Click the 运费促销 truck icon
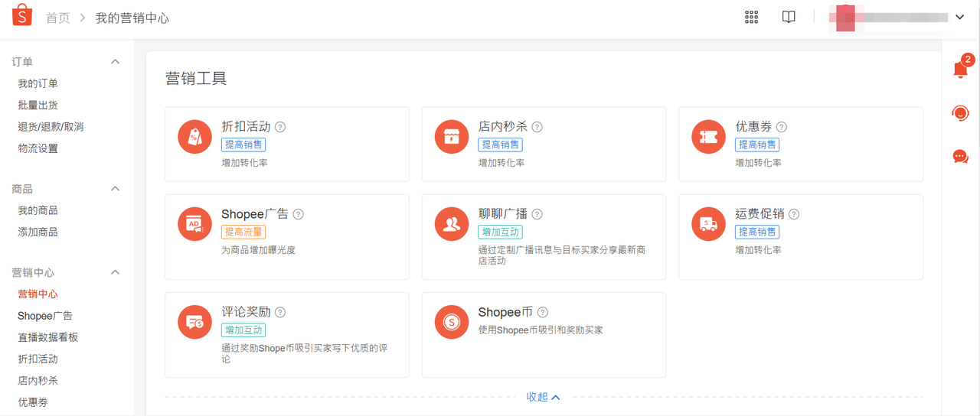980x416 pixels. pos(709,224)
